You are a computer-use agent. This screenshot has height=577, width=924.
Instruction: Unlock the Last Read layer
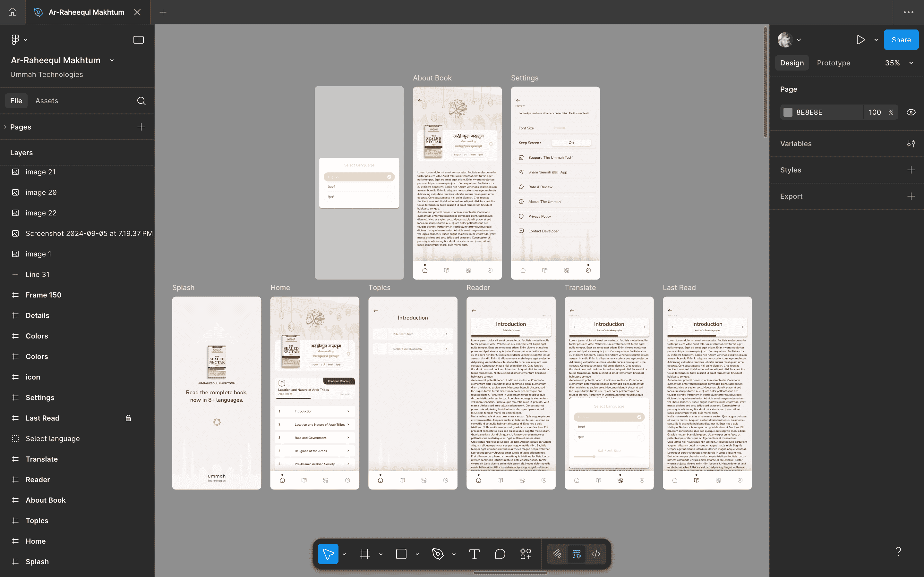128,418
